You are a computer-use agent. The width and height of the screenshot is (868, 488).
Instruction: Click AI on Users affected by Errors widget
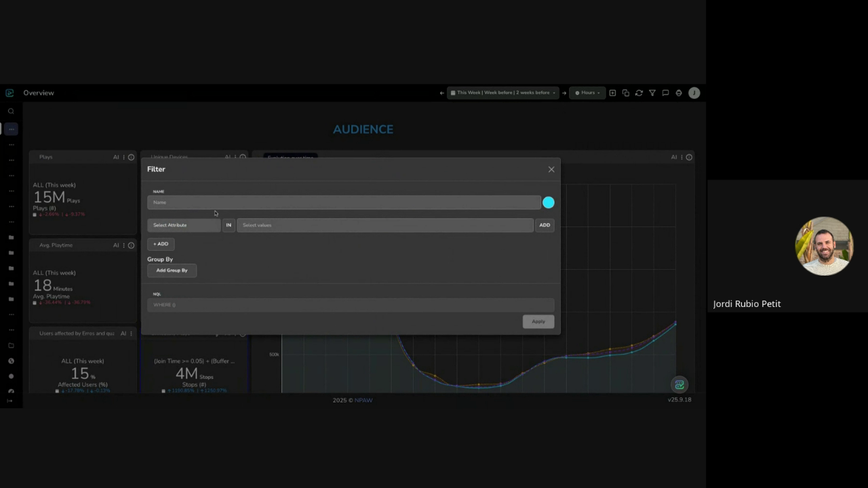click(123, 333)
